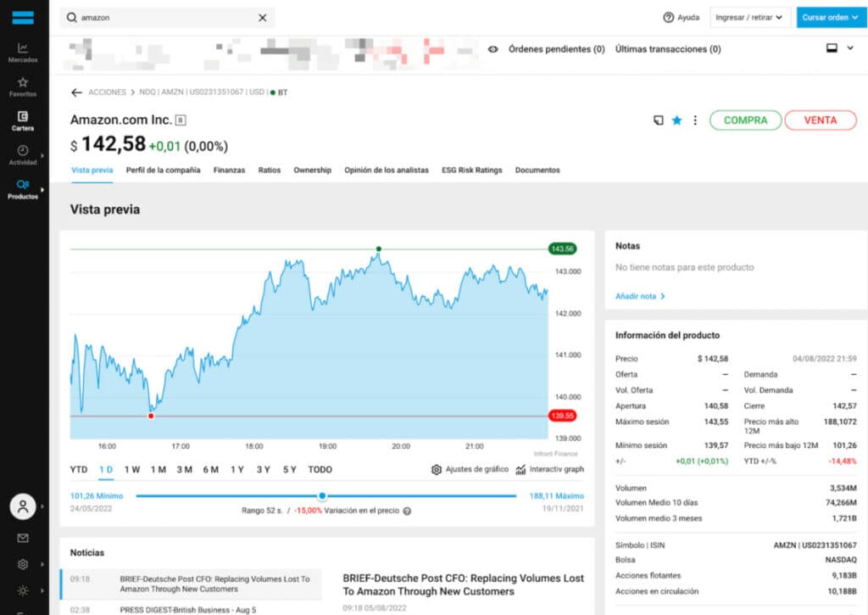Screen dimensions: 868x615
Task: Click the Ayuda help icon
Action: click(x=668, y=17)
